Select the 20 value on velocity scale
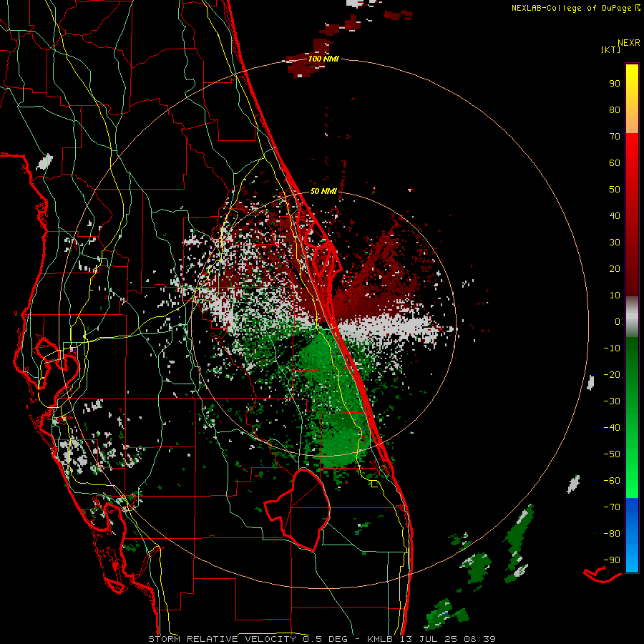Screen dimensions: 644x644 (x=615, y=269)
